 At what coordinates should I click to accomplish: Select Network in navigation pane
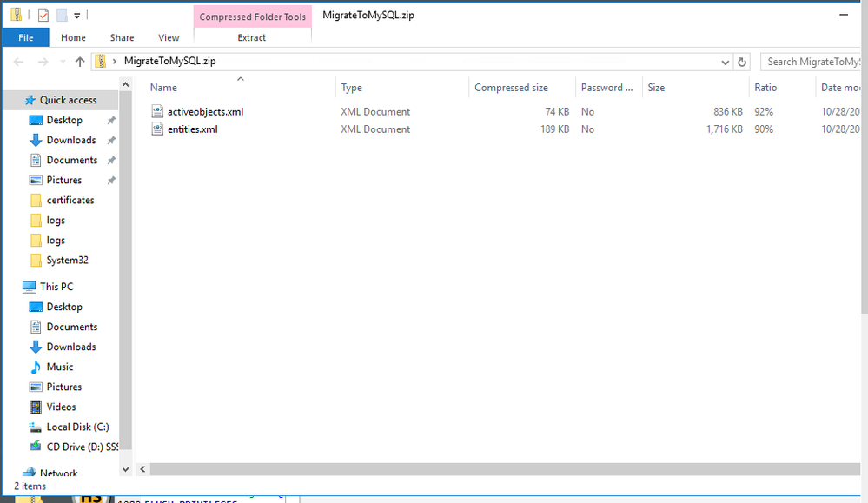click(58, 473)
